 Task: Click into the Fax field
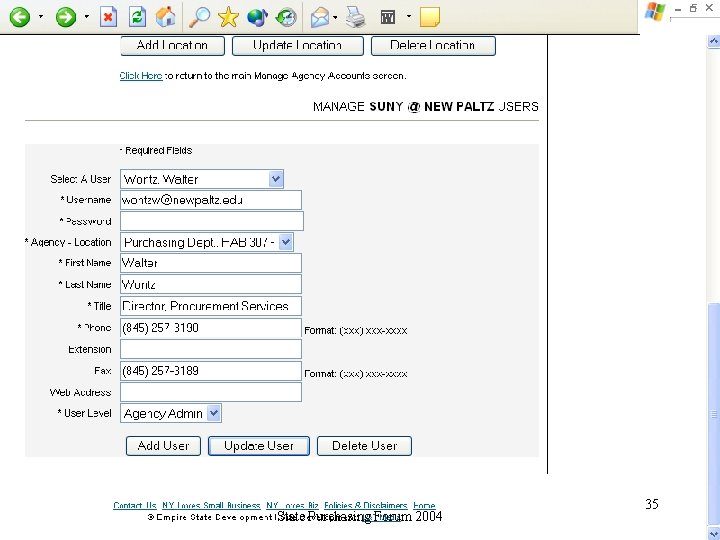(x=211, y=371)
